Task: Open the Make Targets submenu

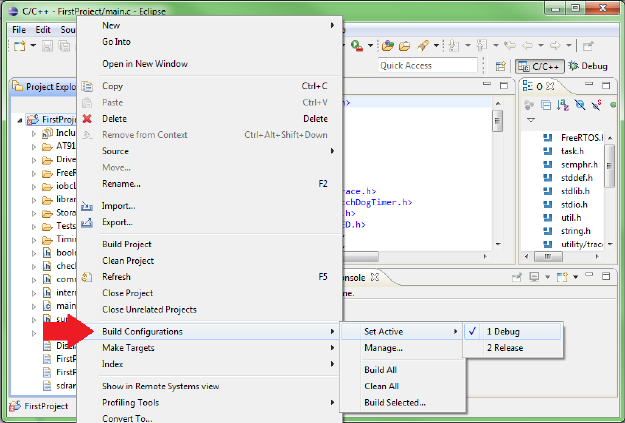Action: pos(210,348)
